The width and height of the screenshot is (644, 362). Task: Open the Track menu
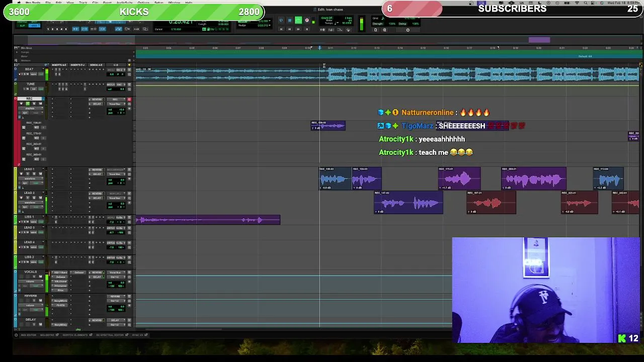tap(83, 3)
